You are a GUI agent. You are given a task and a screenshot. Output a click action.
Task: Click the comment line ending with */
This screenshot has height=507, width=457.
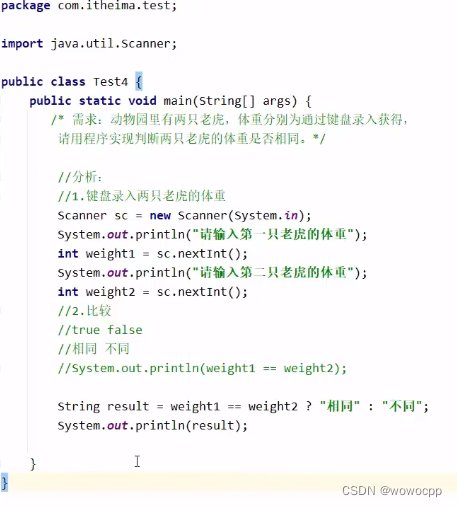pos(192,138)
